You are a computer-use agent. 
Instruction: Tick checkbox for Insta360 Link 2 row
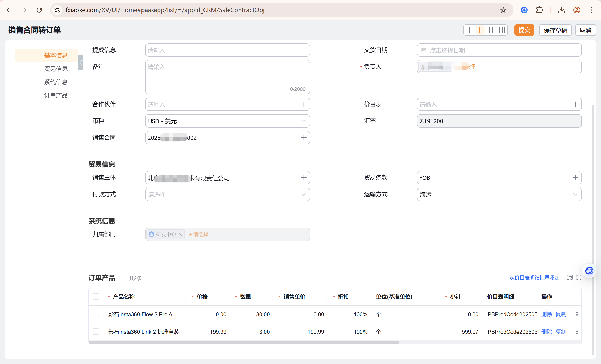pyautogui.click(x=96, y=332)
